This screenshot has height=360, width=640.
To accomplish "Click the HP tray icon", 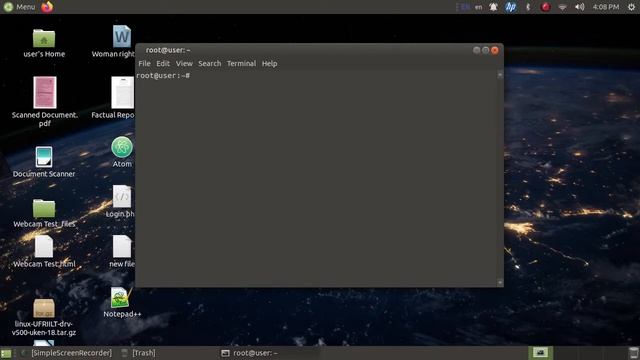I will [x=510, y=7].
